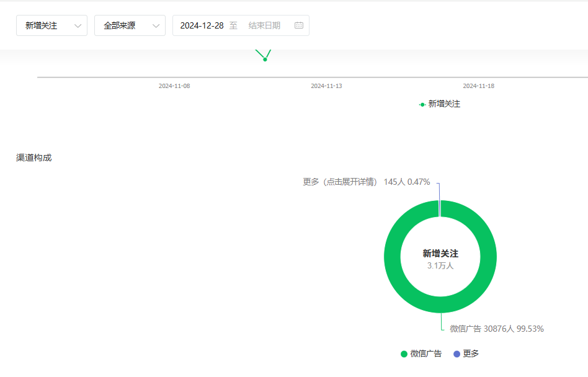Image resolution: width=588 pixels, height=377 pixels.
Task: Select the green 微信广告 donut ring segment
Action: pos(392,256)
